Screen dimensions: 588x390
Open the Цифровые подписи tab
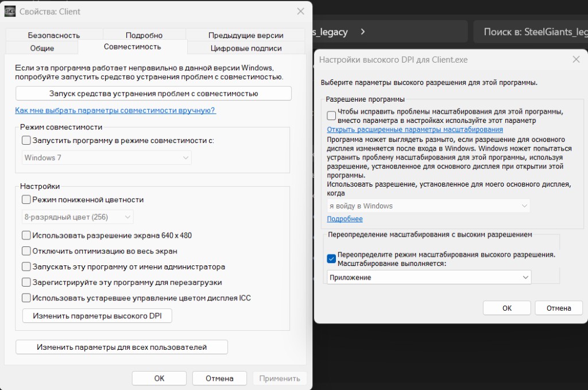click(245, 48)
